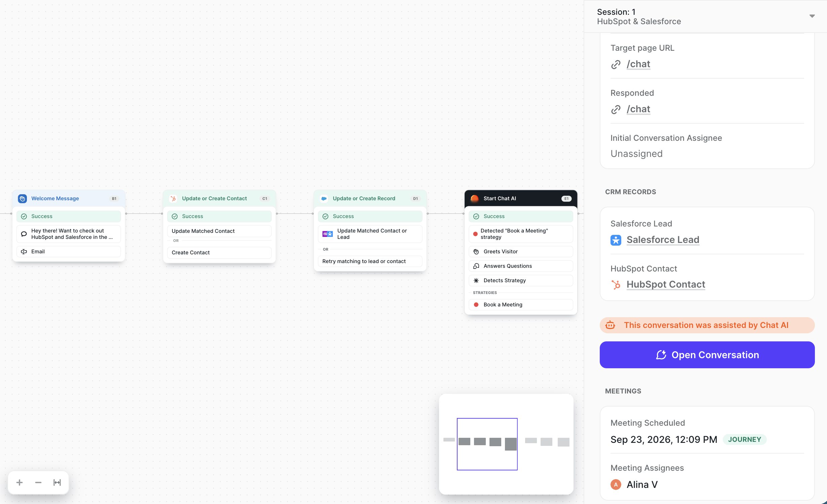The height and width of the screenshot is (504, 827).
Task: Zoom out of the canvas with minus icon
Action: [38, 482]
